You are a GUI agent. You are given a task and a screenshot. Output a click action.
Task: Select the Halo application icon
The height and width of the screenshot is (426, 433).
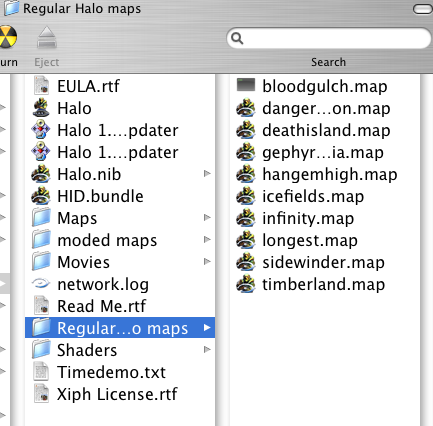pos(41,108)
